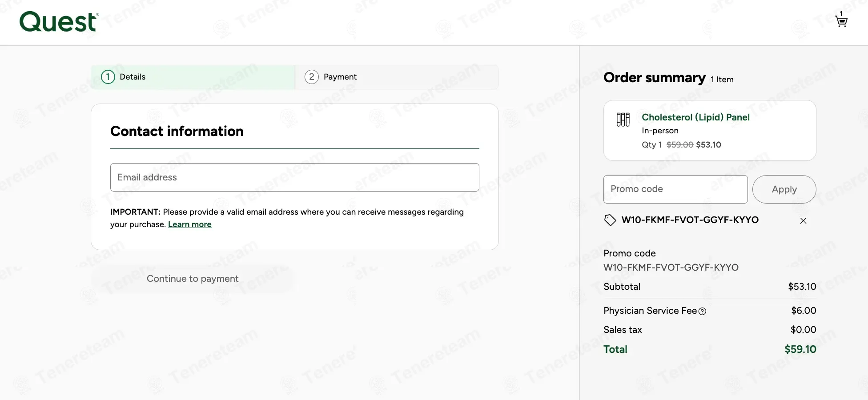Open the shopping cart icon
868x400 pixels.
(841, 21)
